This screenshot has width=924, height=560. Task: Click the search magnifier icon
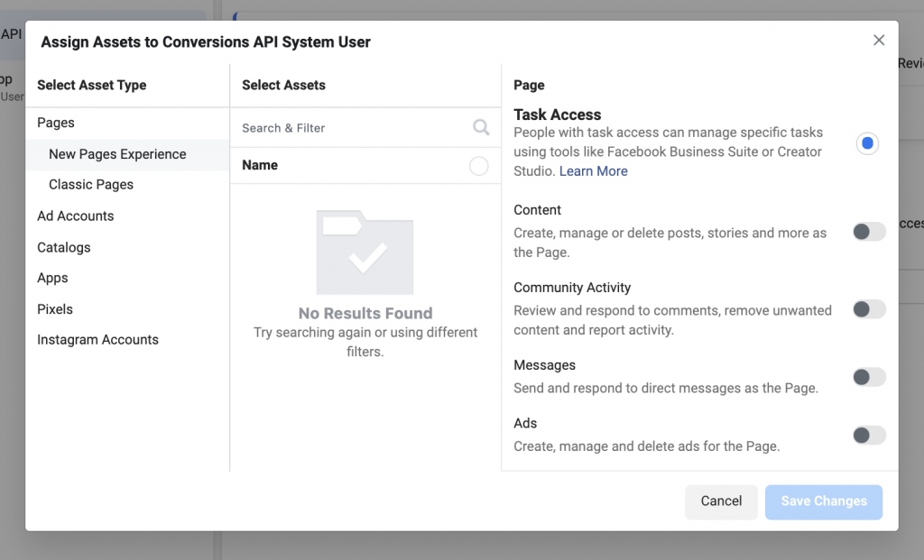tap(481, 127)
